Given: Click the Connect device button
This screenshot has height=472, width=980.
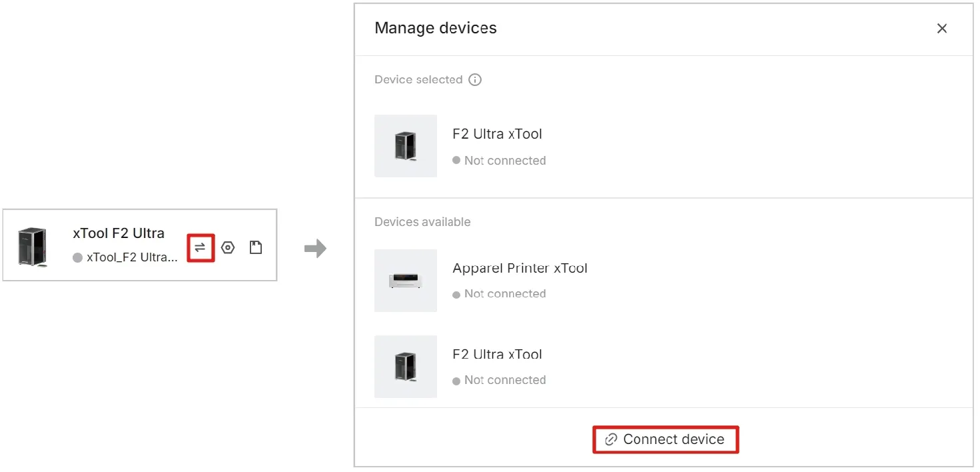Looking at the screenshot, I should (666, 440).
